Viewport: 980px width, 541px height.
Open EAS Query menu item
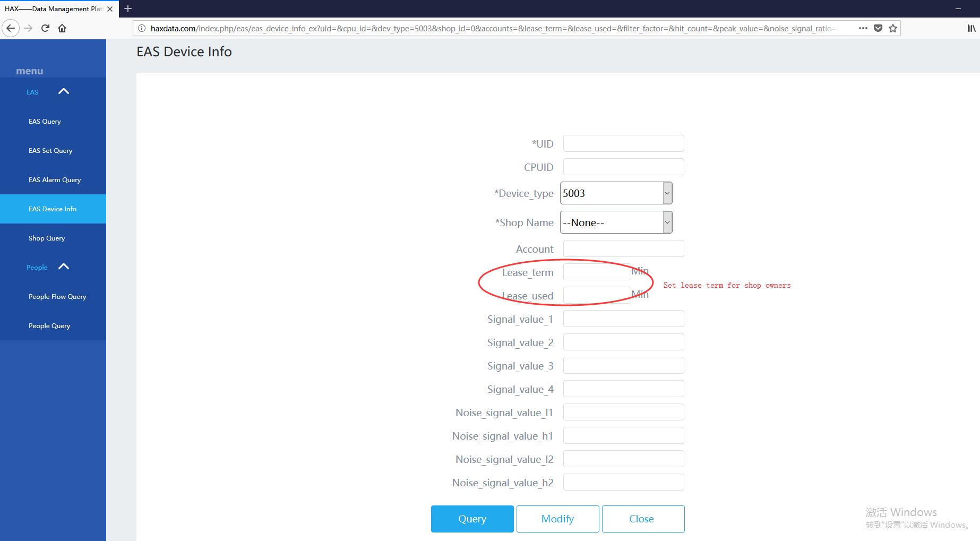[53, 122]
